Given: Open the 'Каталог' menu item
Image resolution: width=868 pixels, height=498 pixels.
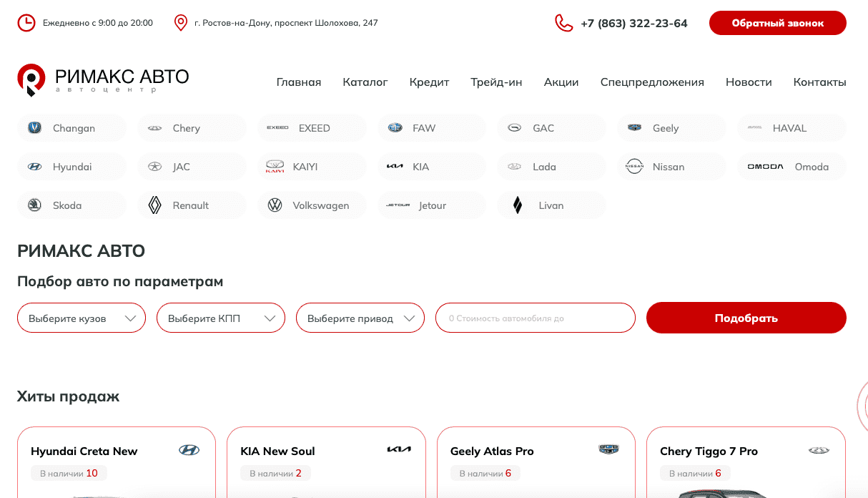Looking at the screenshot, I should [x=365, y=82].
